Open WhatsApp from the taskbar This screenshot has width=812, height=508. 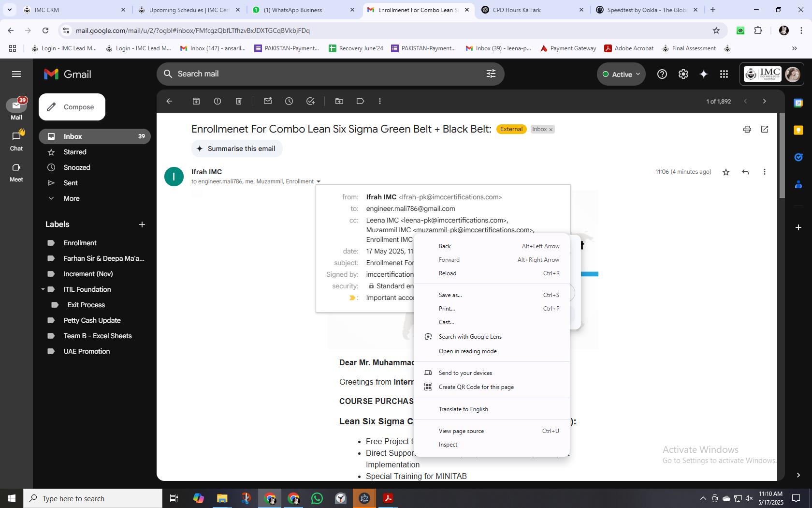(x=317, y=498)
